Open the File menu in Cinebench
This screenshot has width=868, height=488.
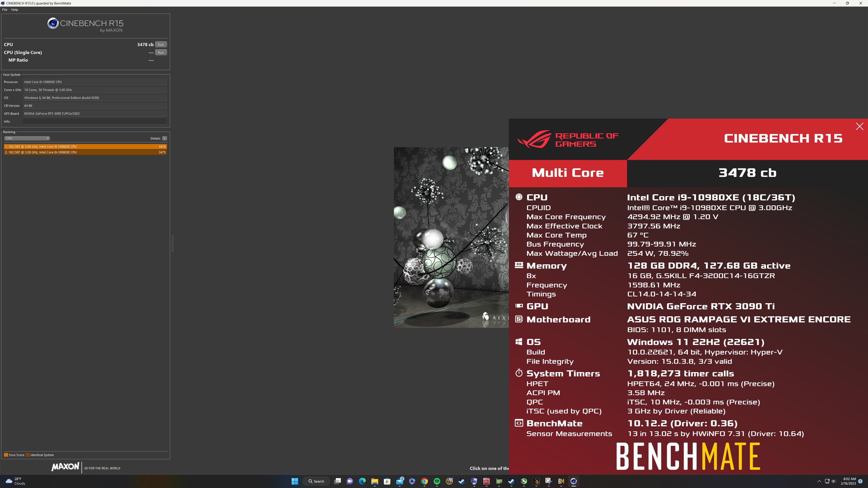point(5,9)
